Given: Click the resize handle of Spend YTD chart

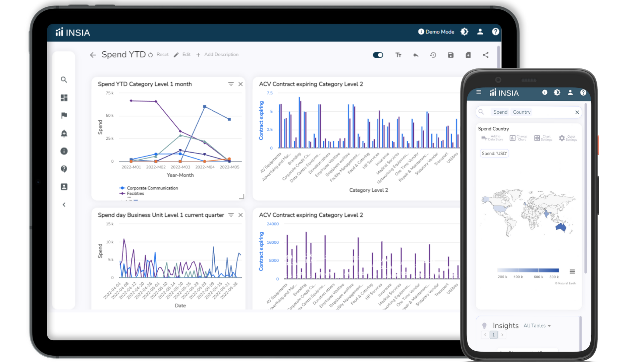Looking at the screenshot, I should pos(241,197).
